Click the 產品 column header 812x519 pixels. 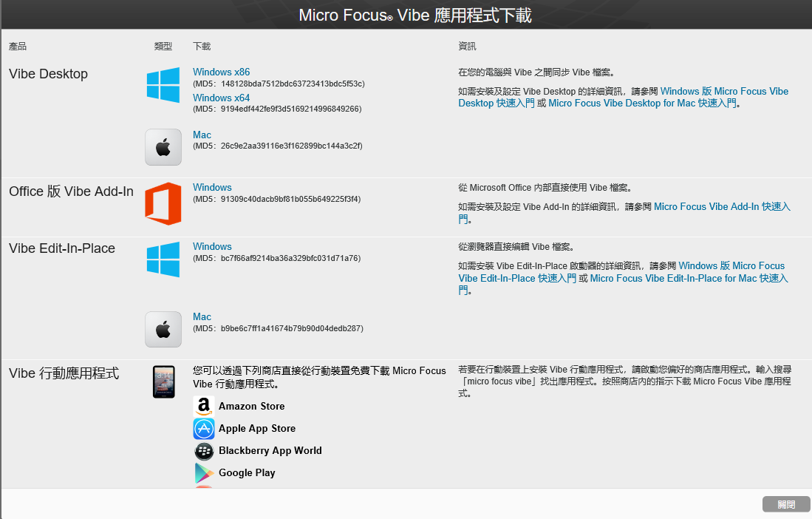[18, 46]
